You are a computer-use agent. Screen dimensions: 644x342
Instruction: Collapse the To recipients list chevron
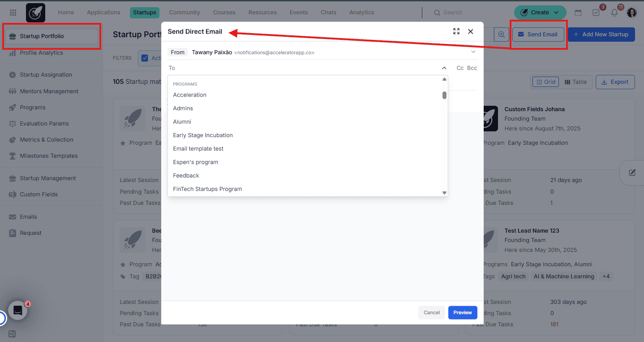(x=444, y=68)
